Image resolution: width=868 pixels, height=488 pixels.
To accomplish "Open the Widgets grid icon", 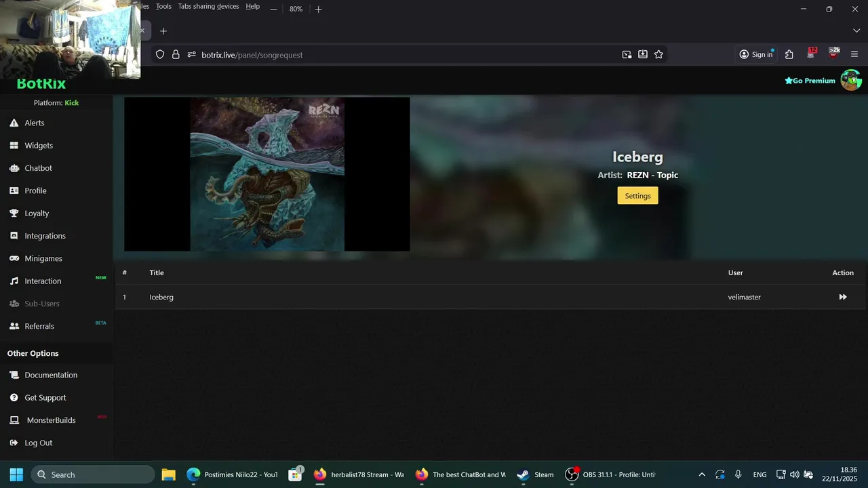I will (x=14, y=145).
